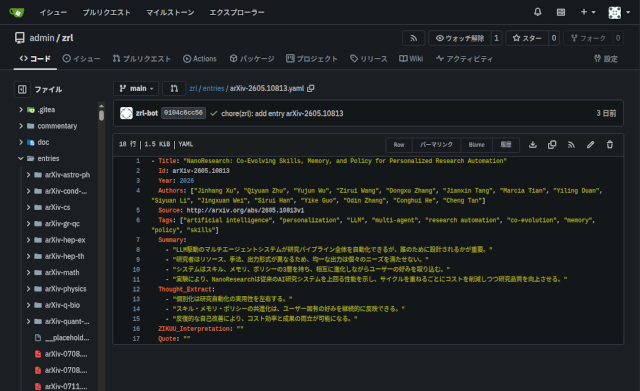Download the arXiv-2605.10813.yaml file
The width and height of the screenshot is (640, 391).
pos(533,144)
